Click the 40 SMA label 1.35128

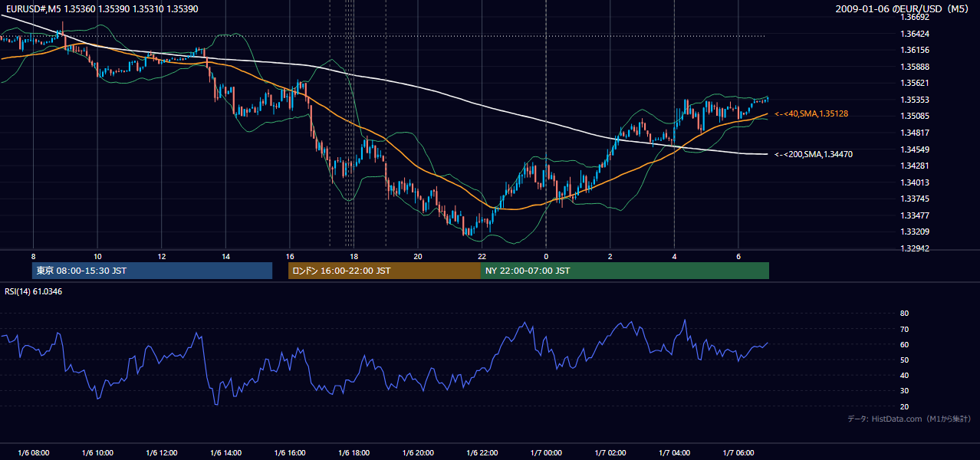coord(811,113)
